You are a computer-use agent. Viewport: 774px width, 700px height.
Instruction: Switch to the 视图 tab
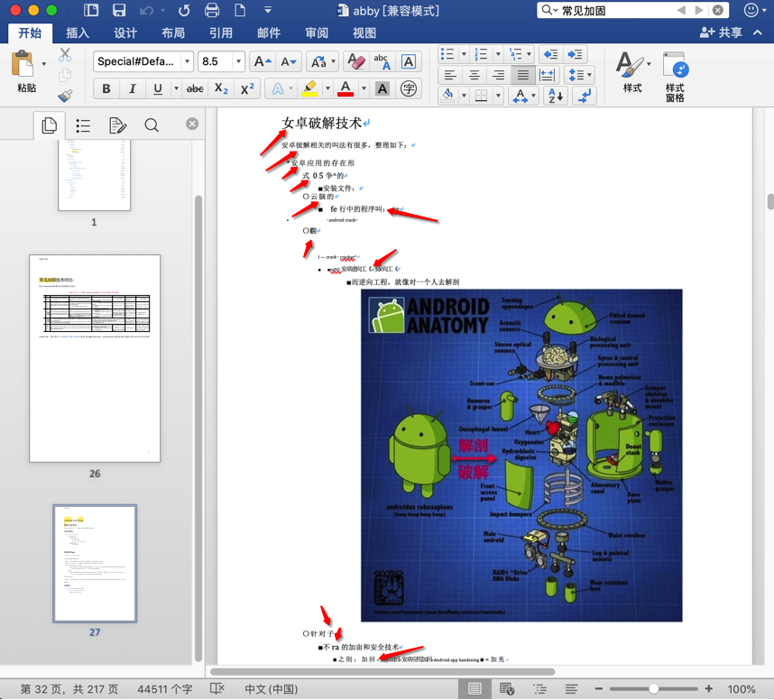tap(364, 33)
